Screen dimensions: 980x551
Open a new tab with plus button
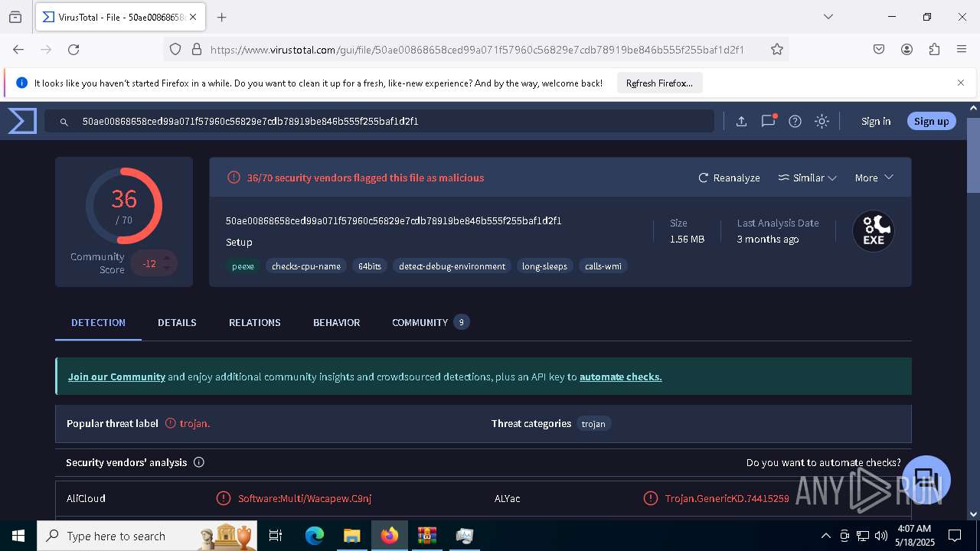point(222,17)
